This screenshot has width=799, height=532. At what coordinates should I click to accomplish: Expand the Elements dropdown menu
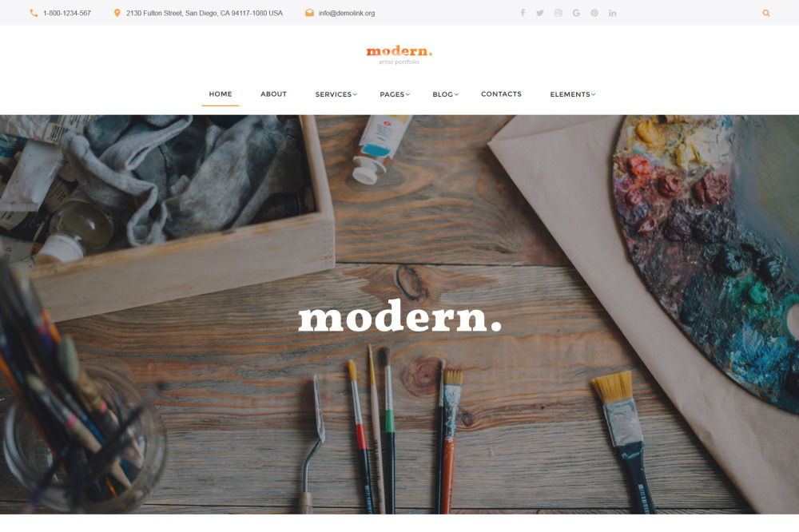tap(572, 94)
